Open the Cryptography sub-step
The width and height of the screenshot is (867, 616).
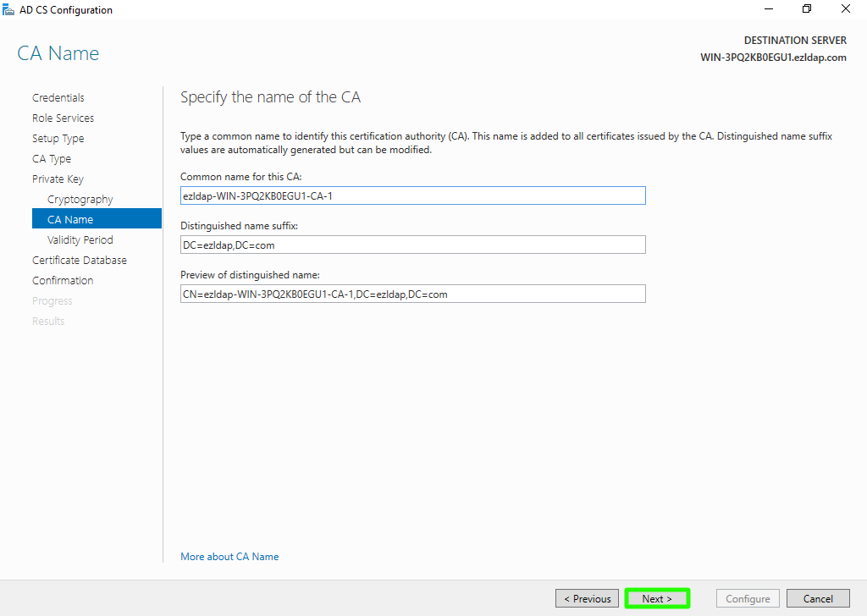(x=80, y=200)
